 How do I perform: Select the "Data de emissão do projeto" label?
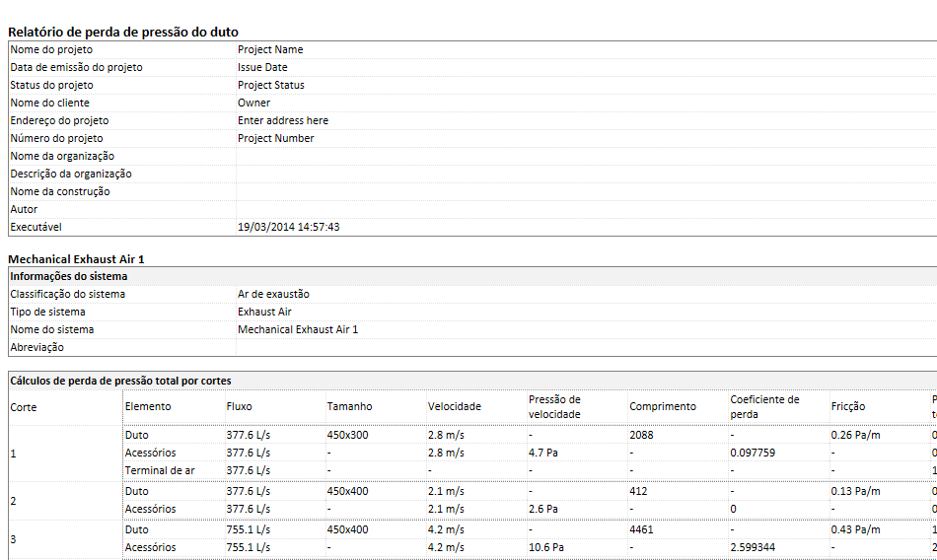point(77,67)
